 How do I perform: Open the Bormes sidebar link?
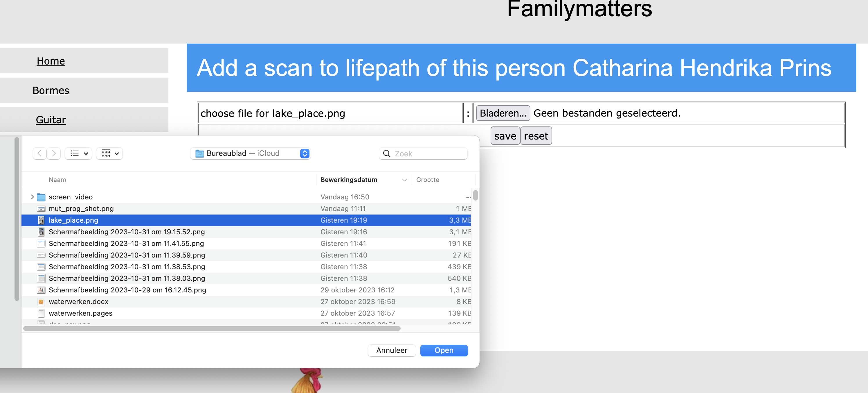[x=51, y=90]
